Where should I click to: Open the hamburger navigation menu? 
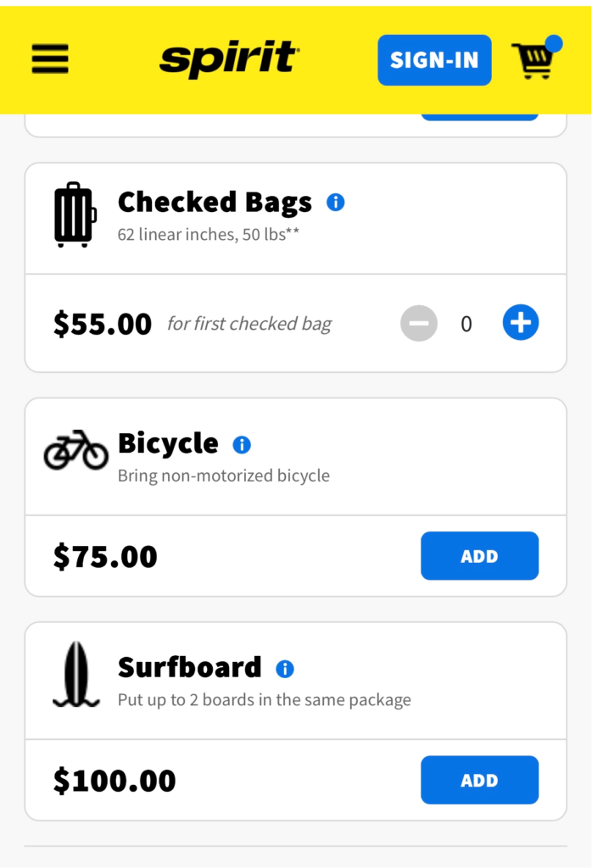tap(50, 59)
